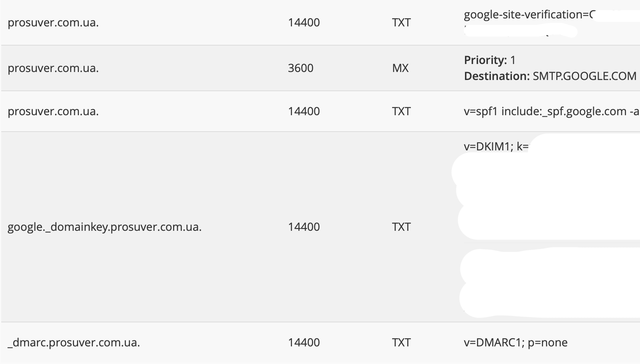The width and height of the screenshot is (640, 364).
Task: Click the TXT type in the DKIM row
Action: (401, 227)
